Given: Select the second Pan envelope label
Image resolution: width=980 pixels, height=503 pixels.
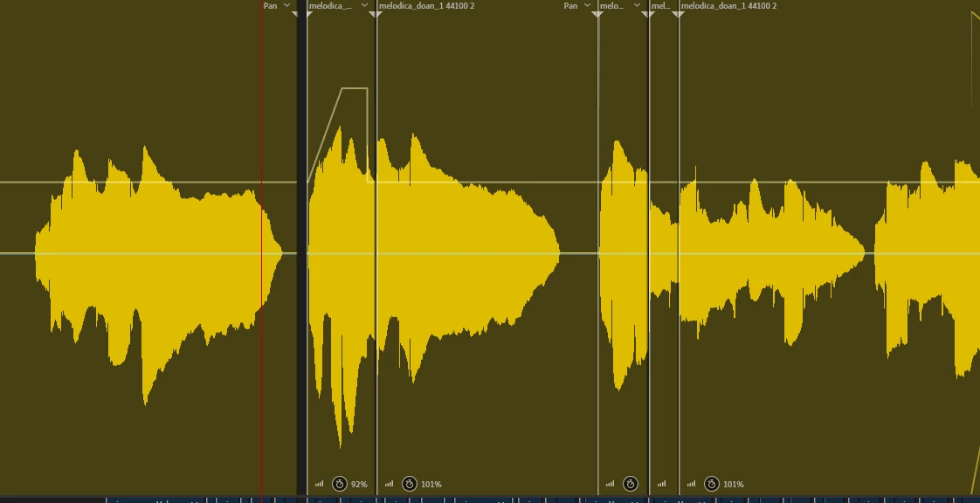Looking at the screenshot, I should coord(570,5).
